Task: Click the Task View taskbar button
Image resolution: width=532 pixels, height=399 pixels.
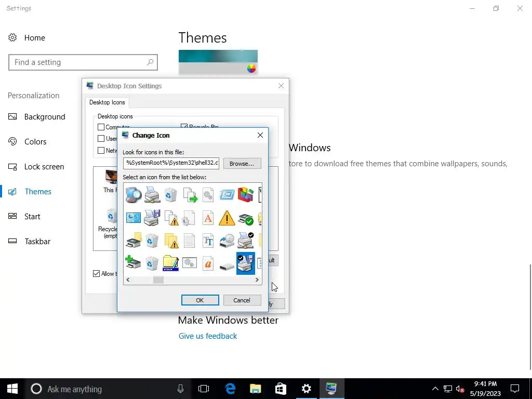Action: (x=204, y=389)
